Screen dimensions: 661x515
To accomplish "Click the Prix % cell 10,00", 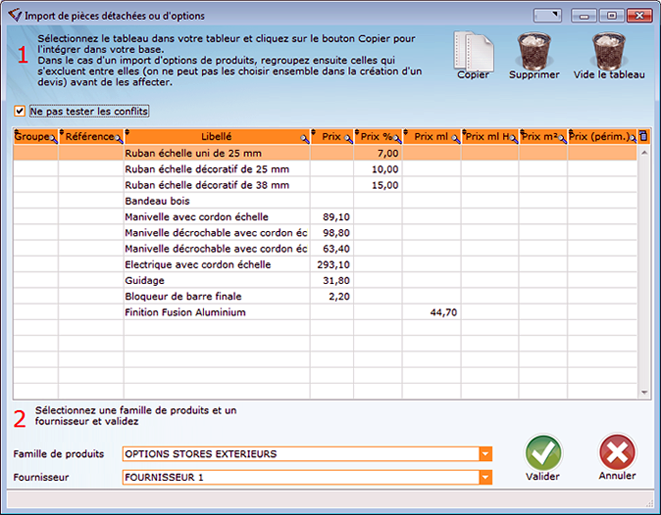I will (x=378, y=169).
